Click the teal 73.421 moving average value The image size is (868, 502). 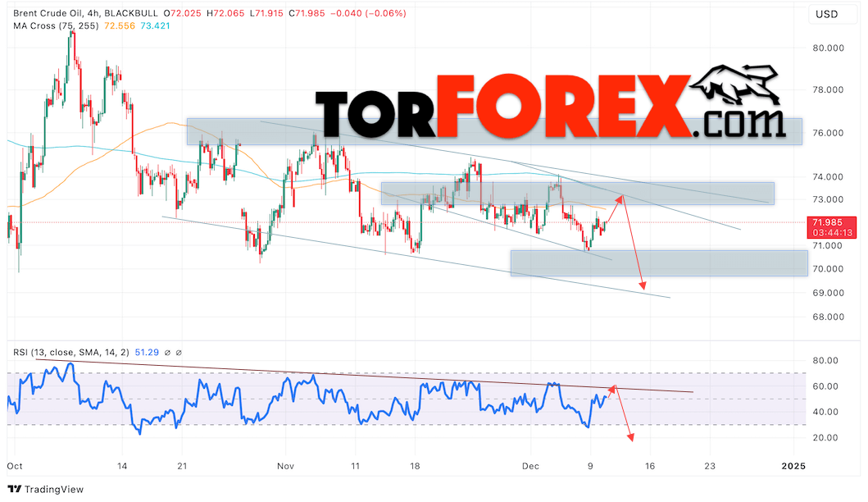tap(155, 26)
